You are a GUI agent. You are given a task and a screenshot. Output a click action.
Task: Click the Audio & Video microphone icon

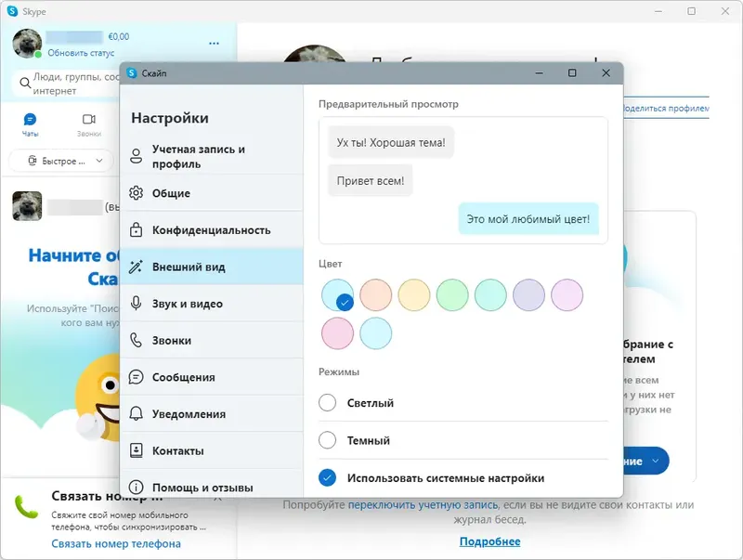tap(136, 303)
